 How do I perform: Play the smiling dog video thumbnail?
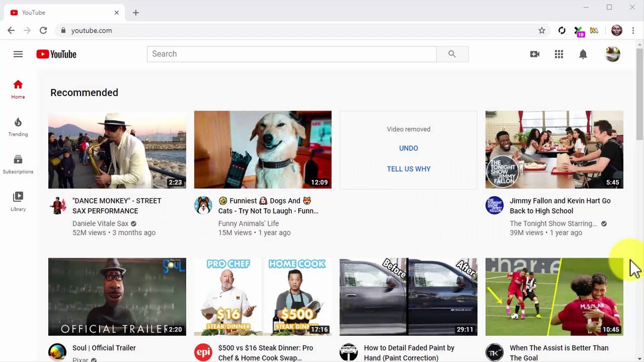tap(263, 150)
